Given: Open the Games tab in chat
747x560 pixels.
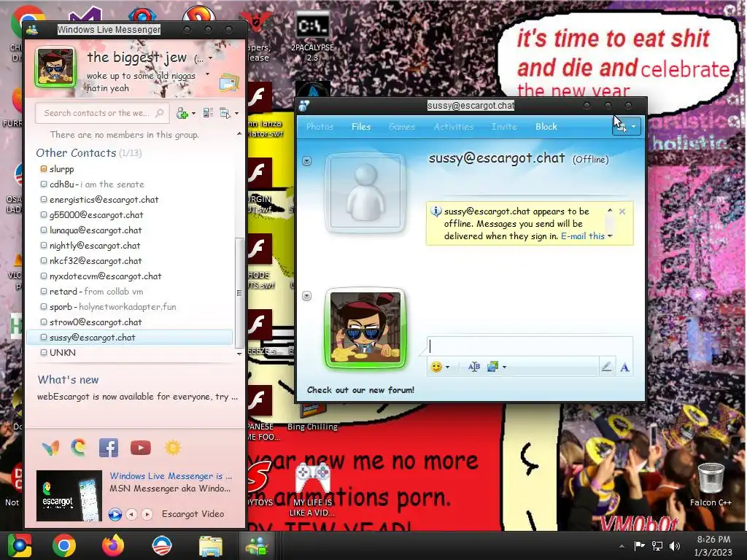Looking at the screenshot, I should pos(402,127).
